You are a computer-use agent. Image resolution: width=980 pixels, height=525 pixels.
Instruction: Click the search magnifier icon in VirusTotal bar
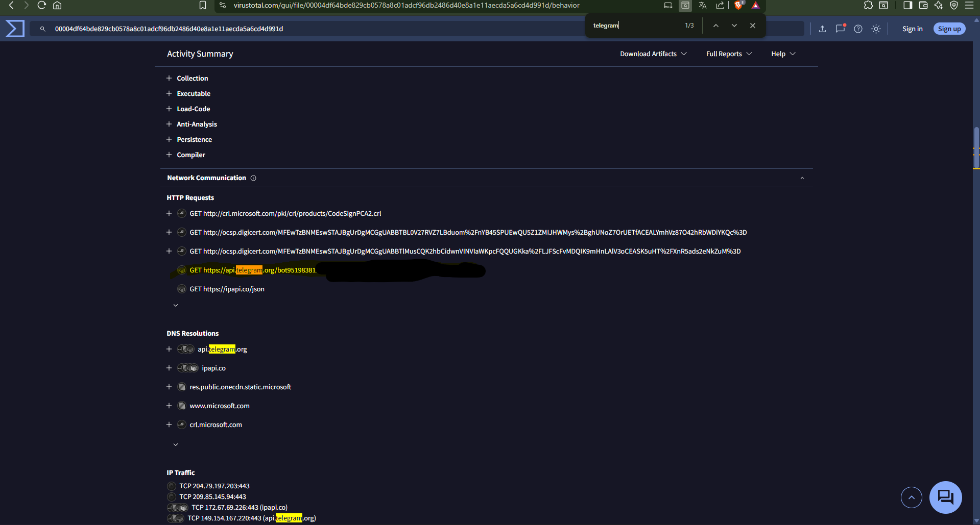tap(43, 29)
